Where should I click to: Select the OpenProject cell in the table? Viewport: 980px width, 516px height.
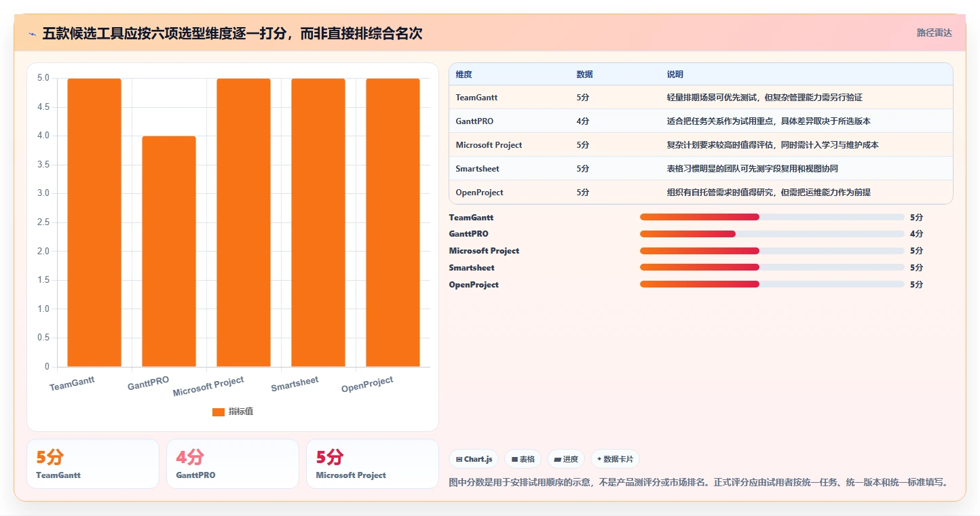tap(480, 193)
